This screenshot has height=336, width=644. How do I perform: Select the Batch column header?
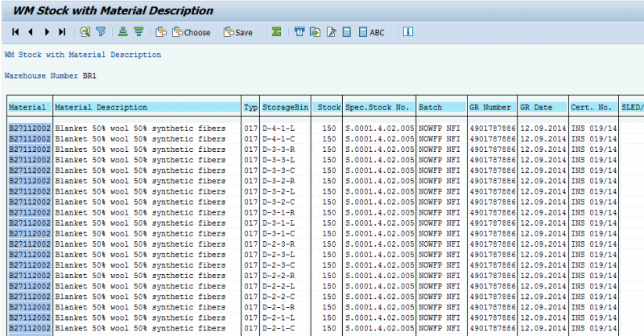(440, 107)
